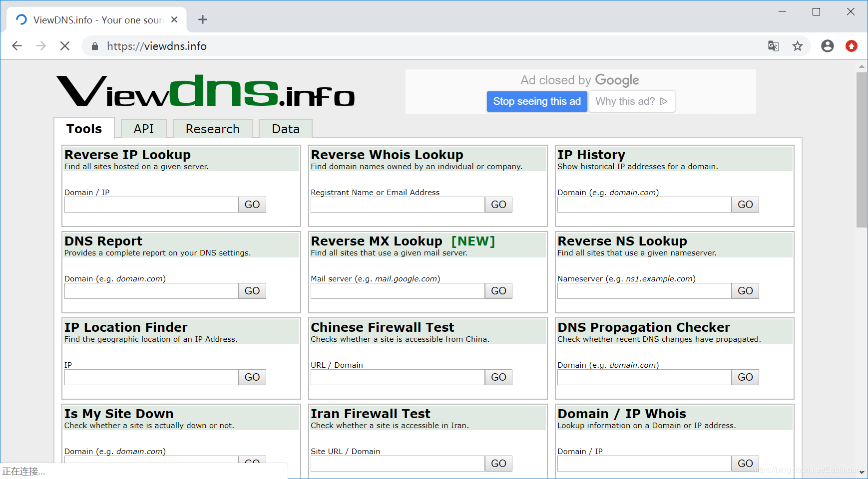This screenshot has height=479, width=868.
Task: Click GO for Reverse IP Lookup
Action: tap(252, 205)
